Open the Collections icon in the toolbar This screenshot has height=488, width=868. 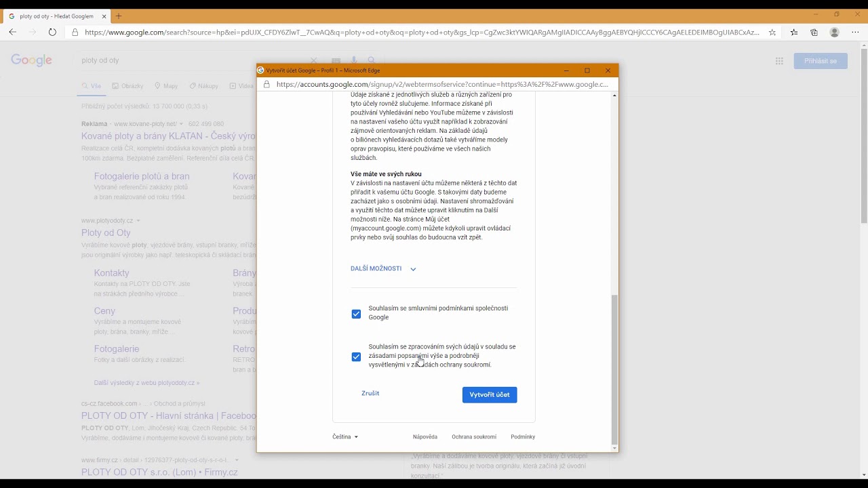[x=814, y=32]
